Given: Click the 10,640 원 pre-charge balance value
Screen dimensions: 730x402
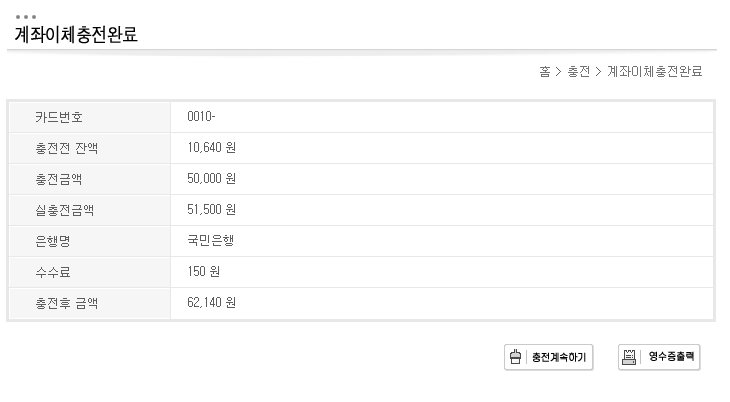Looking at the screenshot, I should [x=211, y=148].
